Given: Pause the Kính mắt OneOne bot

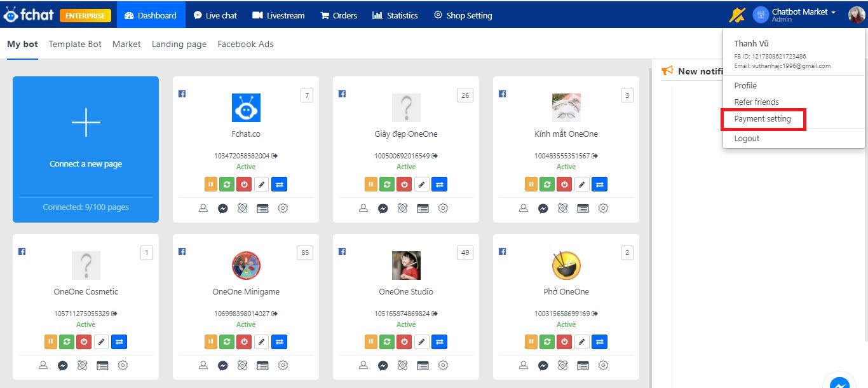Looking at the screenshot, I should click(531, 184).
